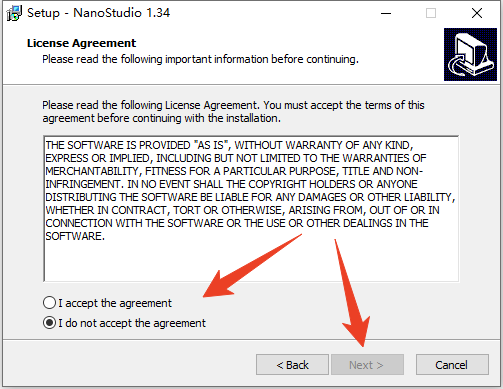Click the computer wizard image in header
Image resolution: width=503 pixels, height=389 pixels.
[x=470, y=54]
